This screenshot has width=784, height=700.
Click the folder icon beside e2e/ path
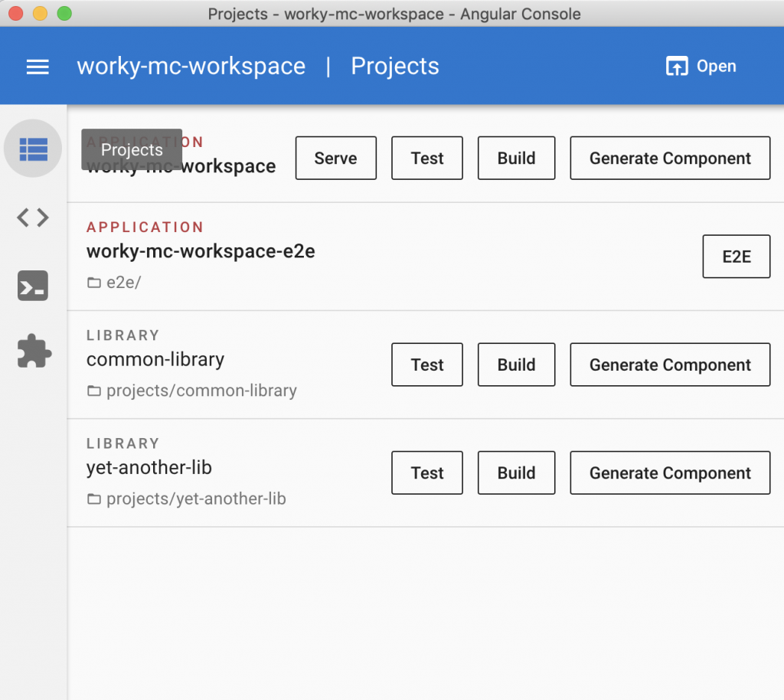(94, 283)
